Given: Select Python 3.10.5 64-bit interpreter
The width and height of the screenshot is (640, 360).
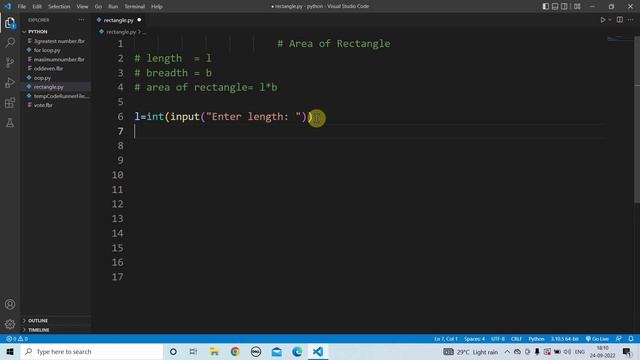Looking at the screenshot, I should (564, 339).
